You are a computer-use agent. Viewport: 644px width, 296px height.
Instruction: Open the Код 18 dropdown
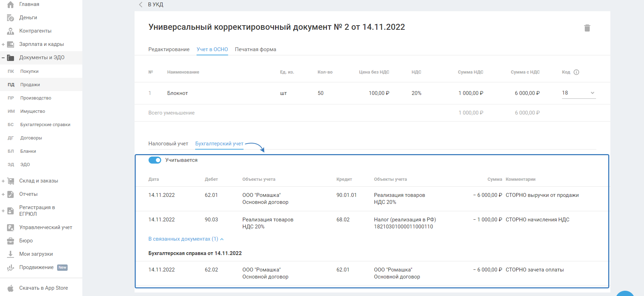(579, 93)
